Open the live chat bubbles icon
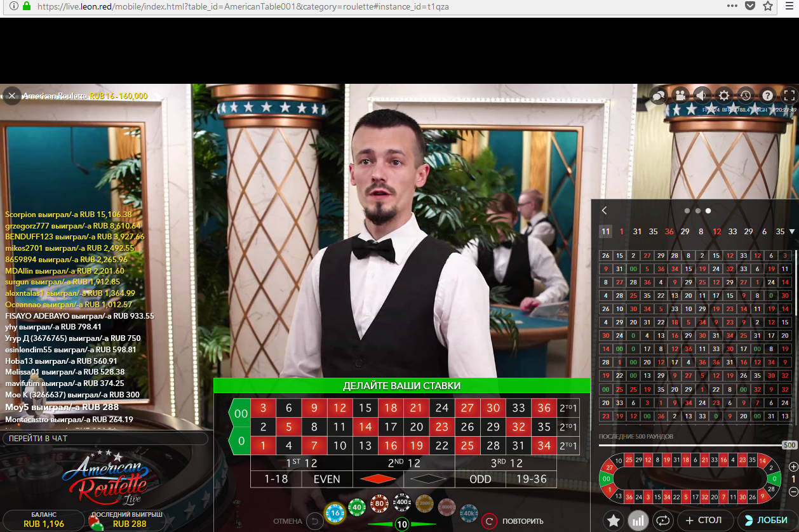 [x=659, y=96]
